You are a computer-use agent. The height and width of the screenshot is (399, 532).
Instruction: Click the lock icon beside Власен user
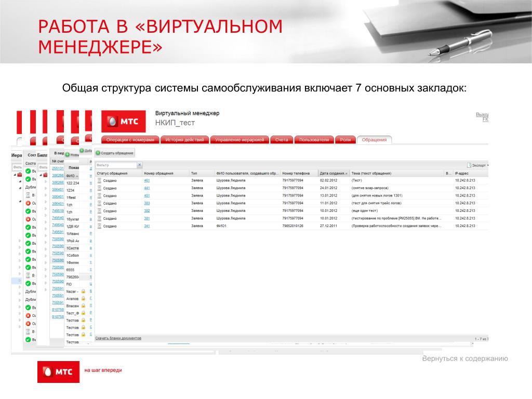click(83, 305)
